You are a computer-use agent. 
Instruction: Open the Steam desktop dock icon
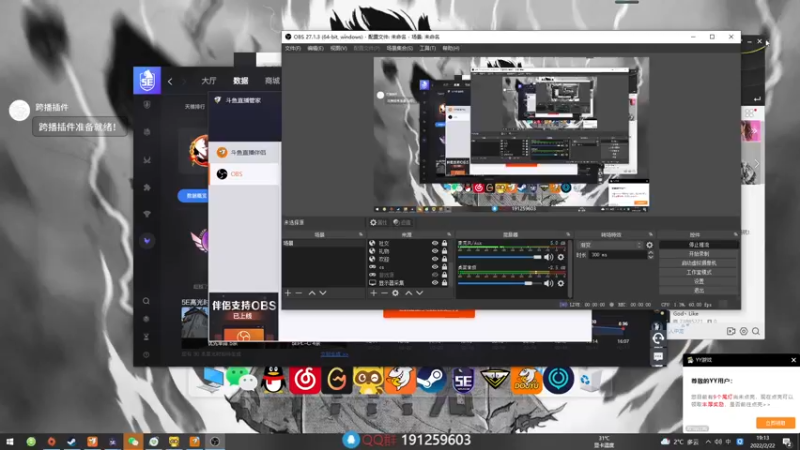pyautogui.click(x=431, y=380)
